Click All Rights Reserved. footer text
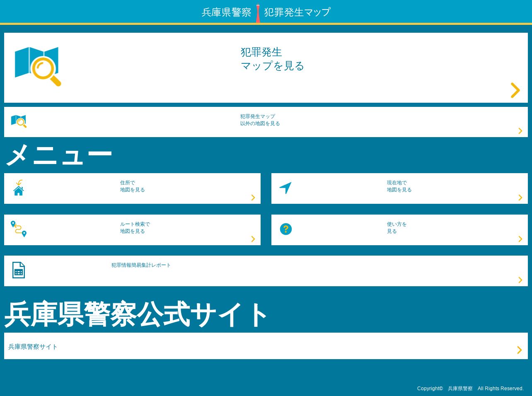 (501, 389)
